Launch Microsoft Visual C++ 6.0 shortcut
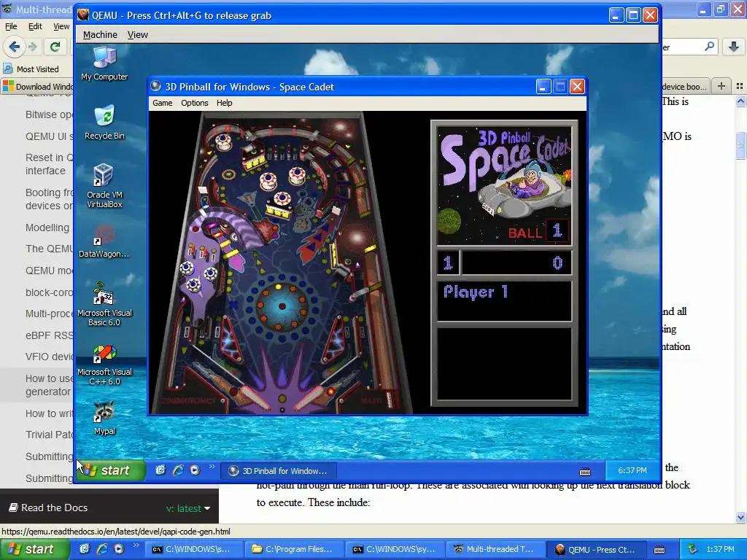 pos(104,365)
